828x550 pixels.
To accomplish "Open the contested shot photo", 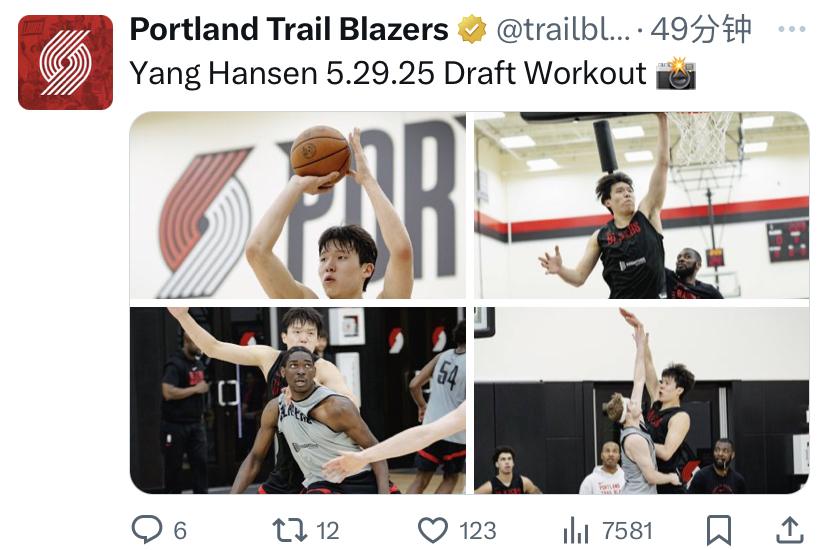I will coord(642,401).
